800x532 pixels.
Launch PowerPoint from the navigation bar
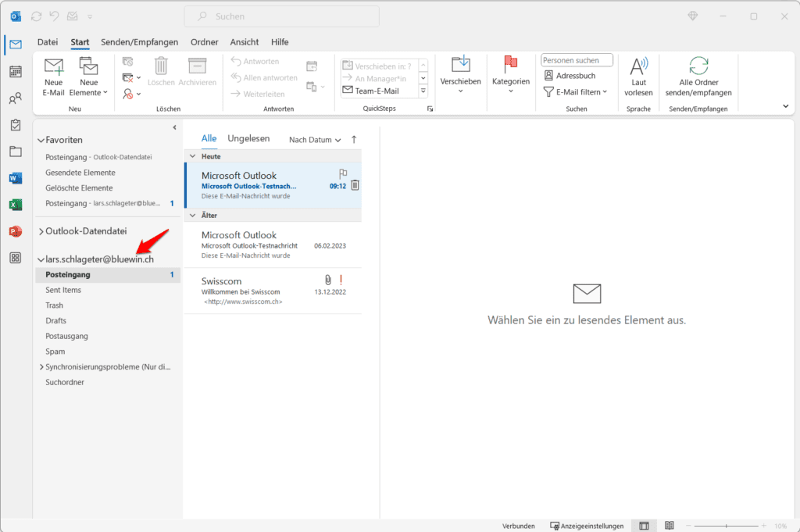click(x=16, y=231)
